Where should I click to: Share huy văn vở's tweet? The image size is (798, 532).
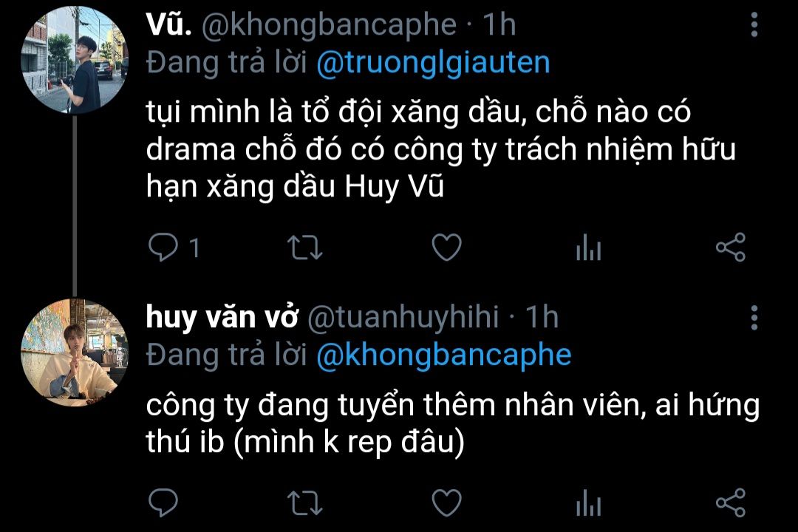click(731, 502)
